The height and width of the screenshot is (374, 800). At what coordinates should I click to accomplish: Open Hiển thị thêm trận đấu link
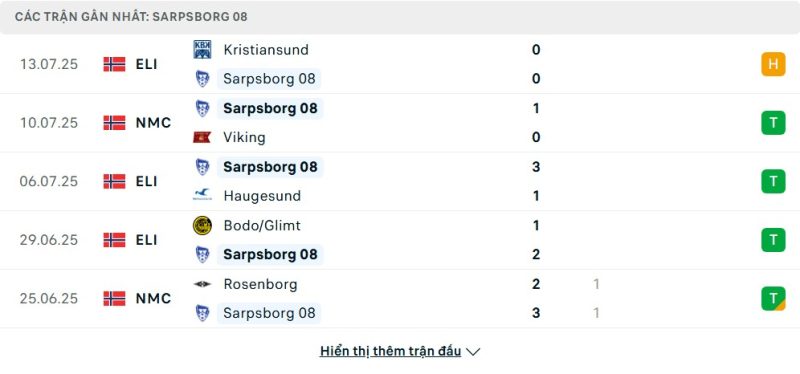[390, 351]
